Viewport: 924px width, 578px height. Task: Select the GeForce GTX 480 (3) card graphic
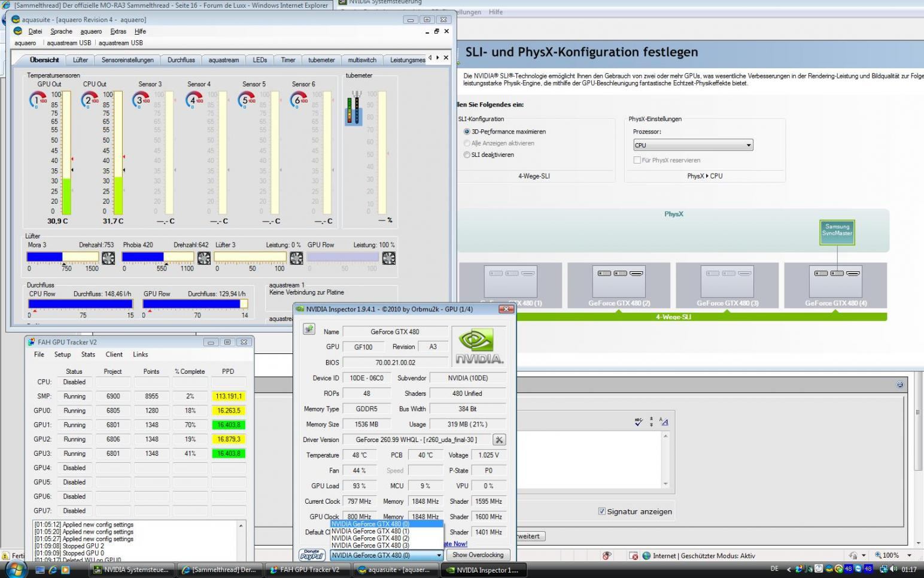727,282
